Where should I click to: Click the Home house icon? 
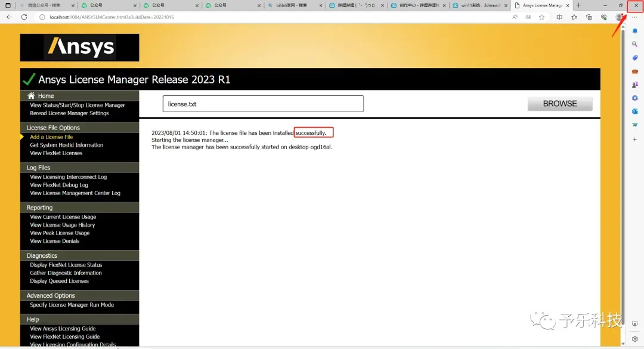(x=31, y=96)
